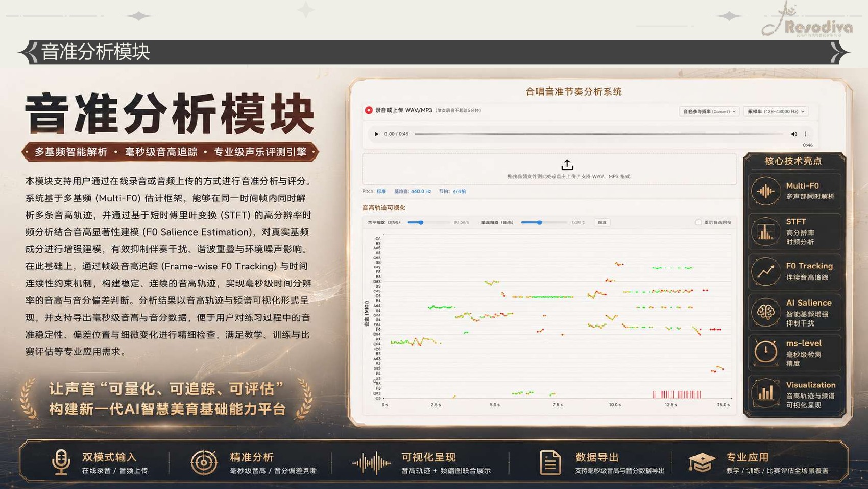
Task: Click the Resodiva logo
Action: pos(808,20)
